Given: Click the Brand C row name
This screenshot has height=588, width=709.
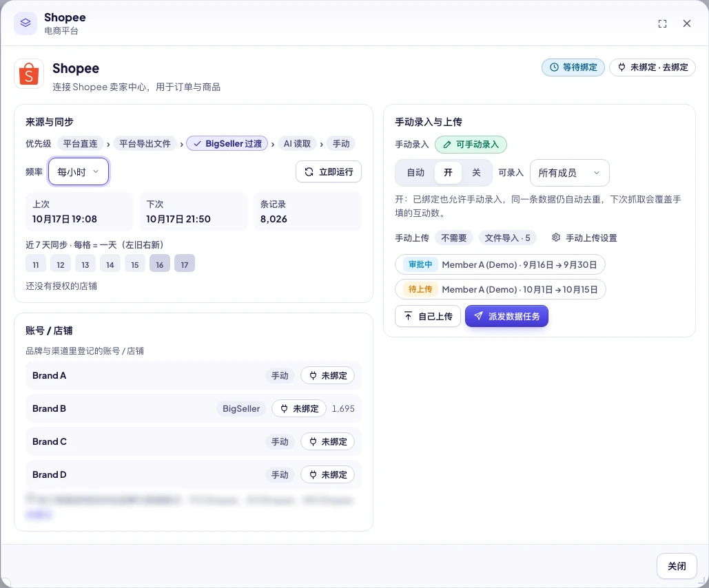Looking at the screenshot, I should pyautogui.click(x=50, y=441).
